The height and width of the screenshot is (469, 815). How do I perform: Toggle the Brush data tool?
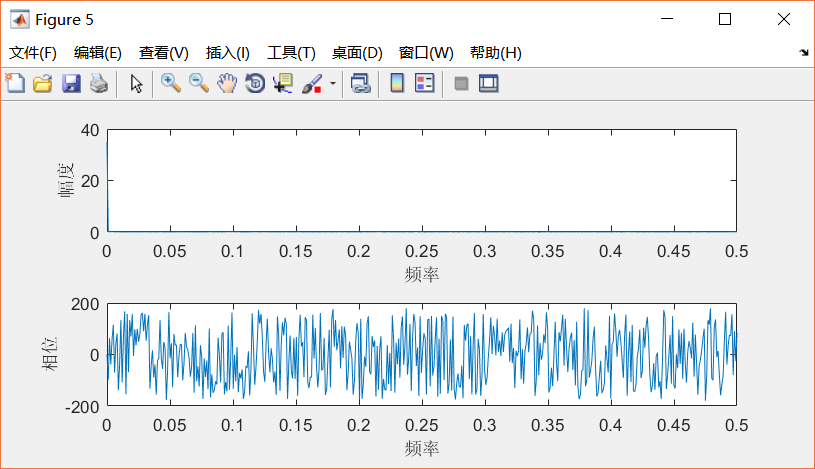[x=312, y=83]
